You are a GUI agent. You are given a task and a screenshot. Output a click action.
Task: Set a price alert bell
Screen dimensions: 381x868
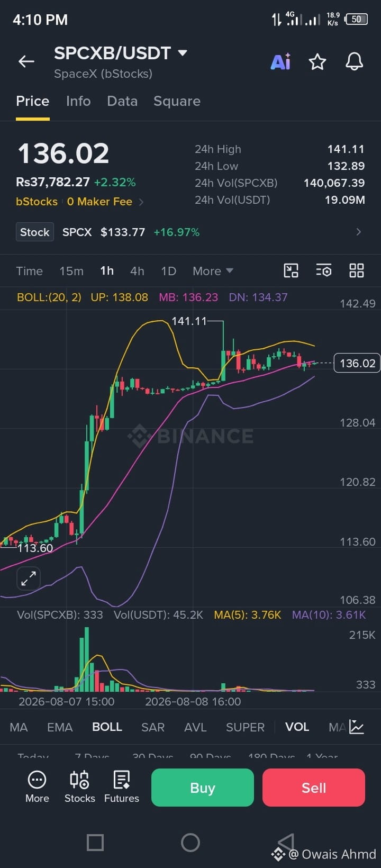point(355,61)
